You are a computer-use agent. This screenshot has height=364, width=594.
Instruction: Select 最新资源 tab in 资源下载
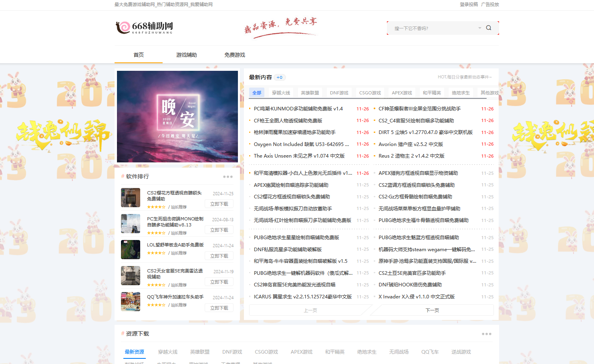coord(134,352)
